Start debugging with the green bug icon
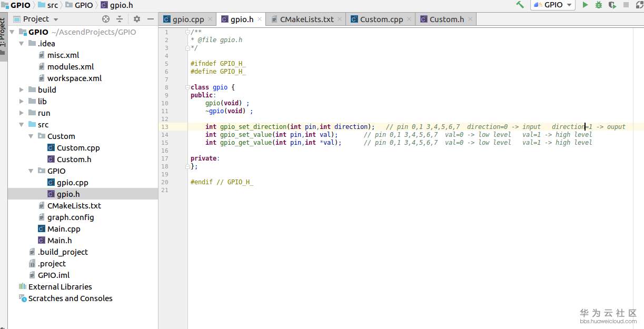Screen dimensions: 644x329 point(599,5)
